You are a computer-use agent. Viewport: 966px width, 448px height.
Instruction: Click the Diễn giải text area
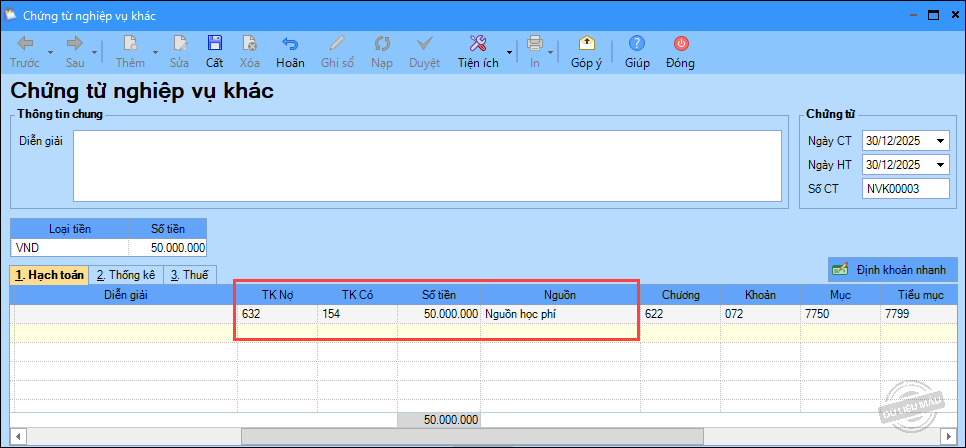pos(427,166)
